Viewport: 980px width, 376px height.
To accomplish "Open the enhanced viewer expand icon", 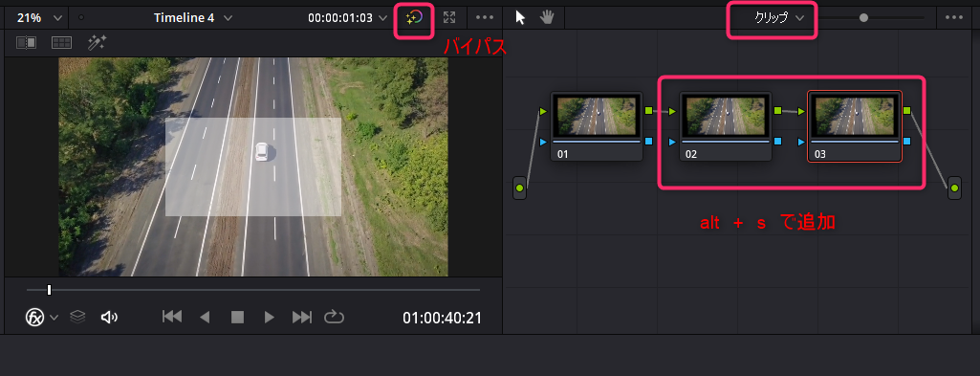I will click(x=449, y=17).
